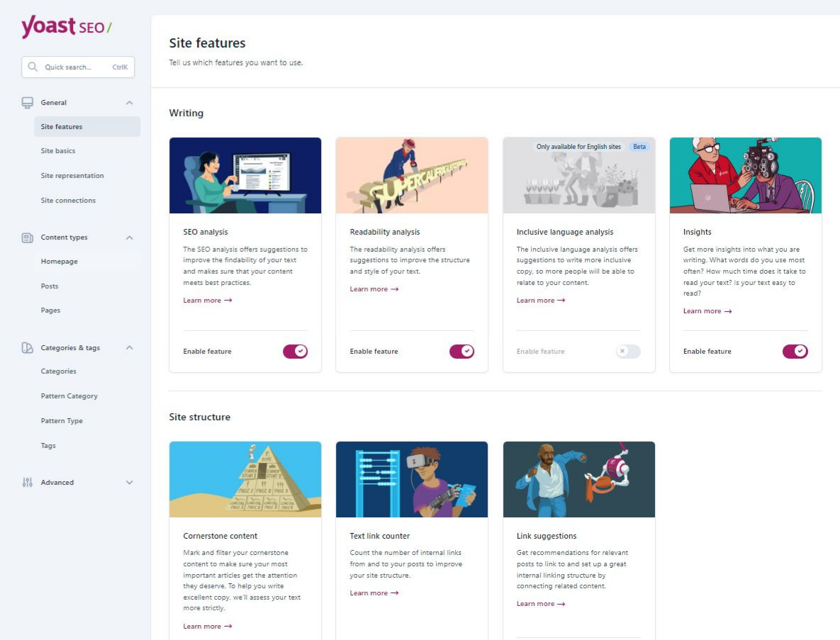Click the Content types newspaper icon

click(x=28, y=237)
